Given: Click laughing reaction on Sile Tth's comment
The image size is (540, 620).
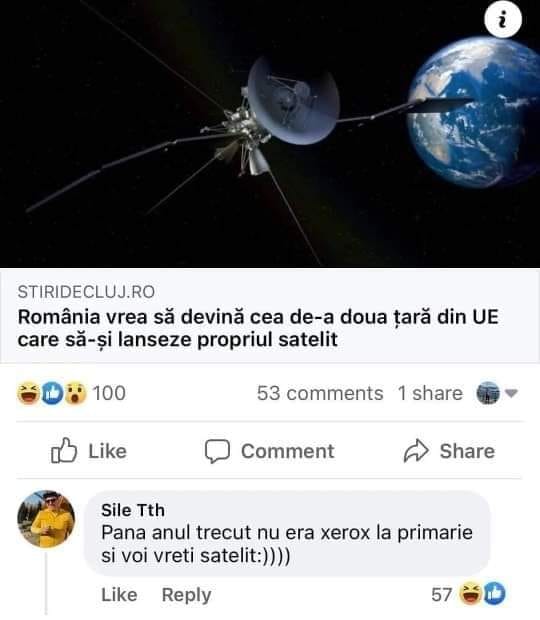Looking at the screenshot, I should point(470,594).
